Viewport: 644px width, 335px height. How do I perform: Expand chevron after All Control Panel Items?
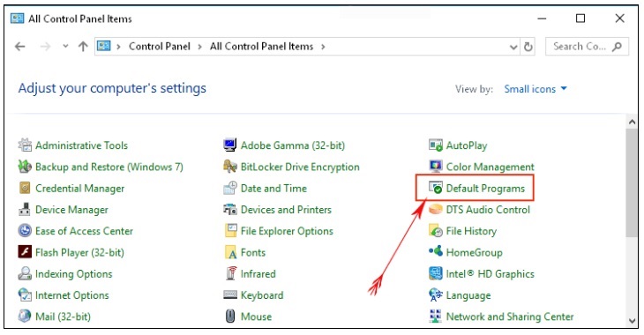pyautogui.click(x=323, y=47)
